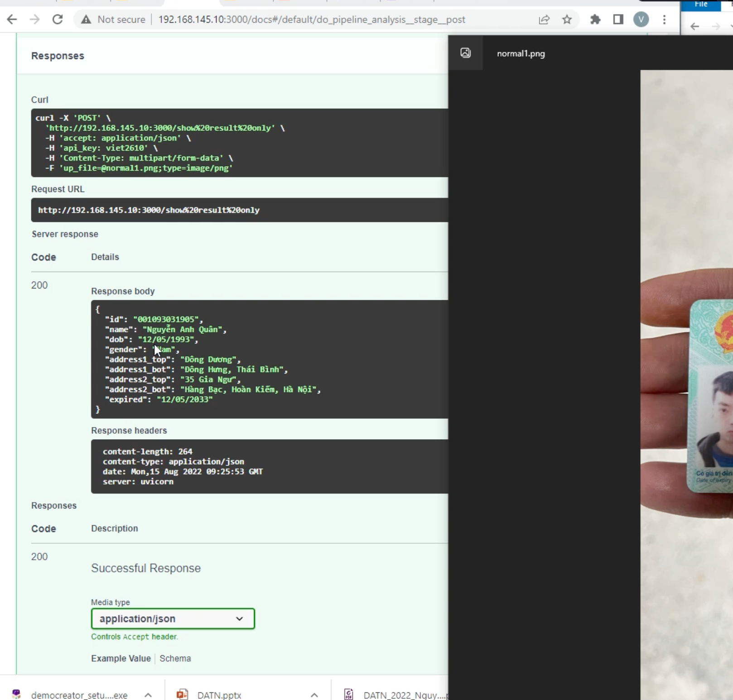The image size is (733, 700).
Task: Click the Response headers label
Action: tap(129, 431)
